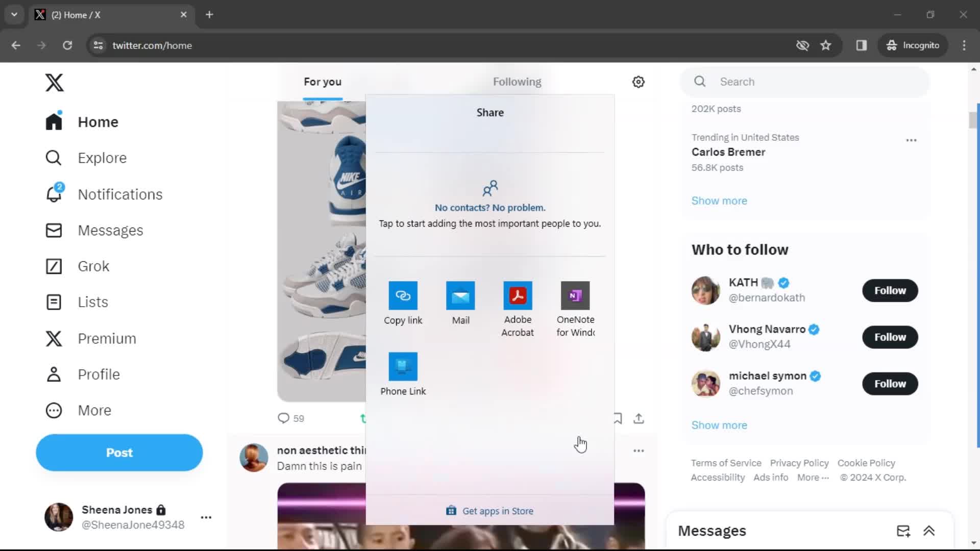This screenshot has width=980, height=551.
Task: Click the Grok sidebar icon
Action: point(53,266)
